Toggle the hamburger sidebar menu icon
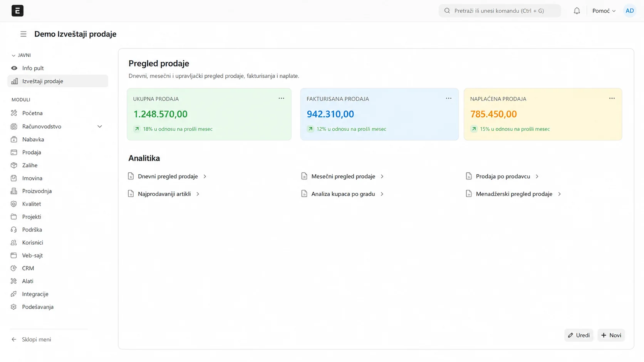The height and width of the screenshot is (362, 644). (23, 34)
